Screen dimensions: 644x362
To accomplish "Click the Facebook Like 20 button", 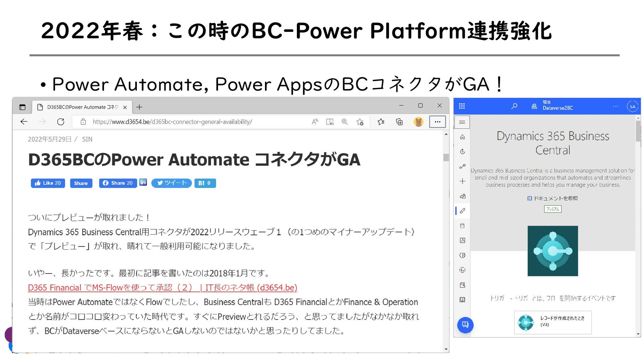I will click(48, 183).
